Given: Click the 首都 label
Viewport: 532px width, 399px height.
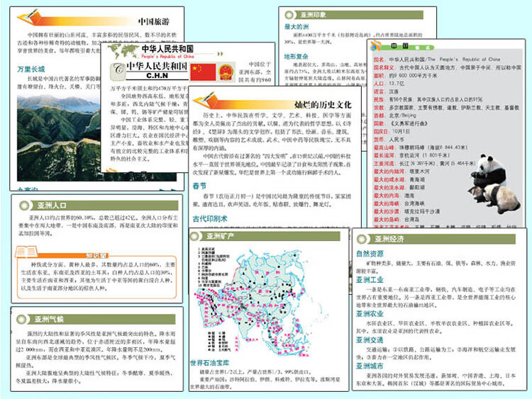Looking at the screenshot, I should pos(379,116).
